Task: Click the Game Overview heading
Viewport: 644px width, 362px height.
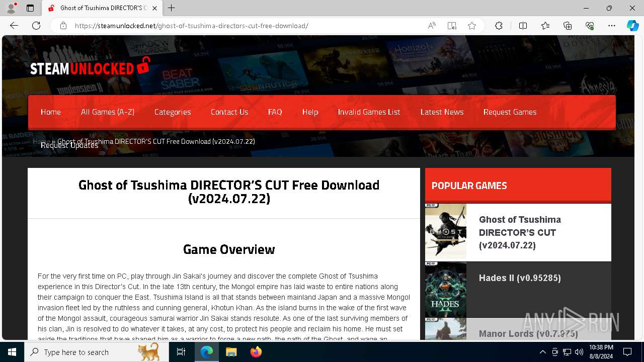Action: coord(229,249)
